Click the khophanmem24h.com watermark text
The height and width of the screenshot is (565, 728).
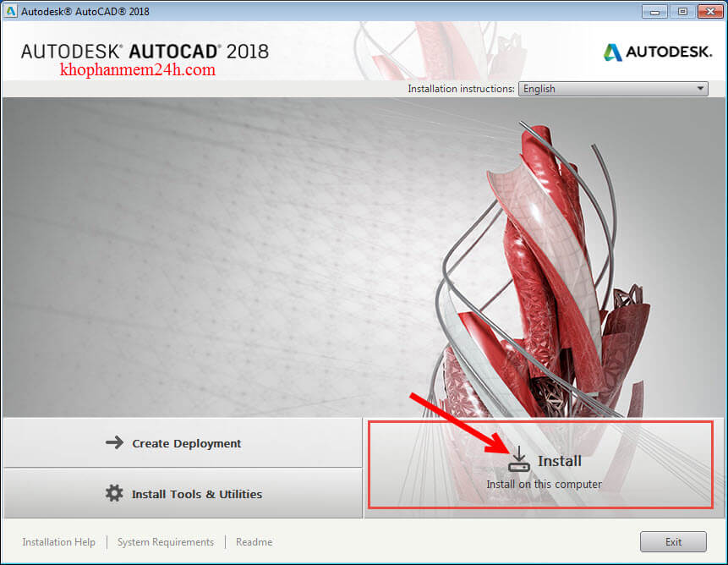coord(138,70)
